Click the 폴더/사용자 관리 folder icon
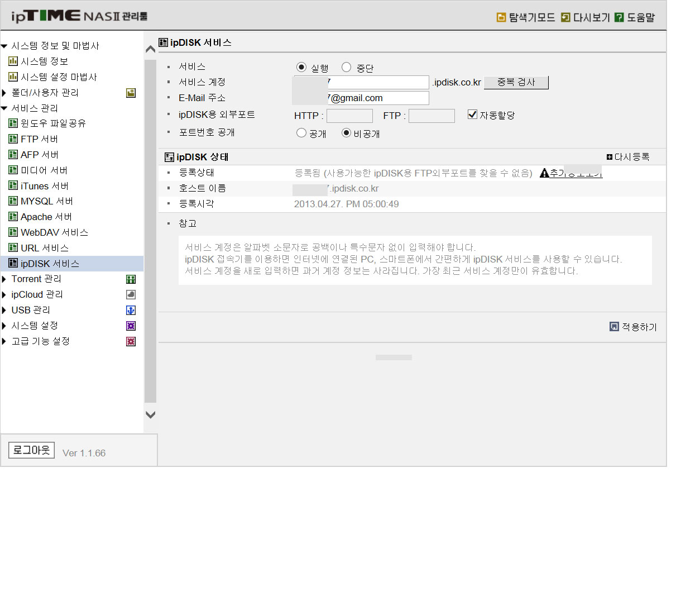Screen dimensions: 700x601 [131, 93]
